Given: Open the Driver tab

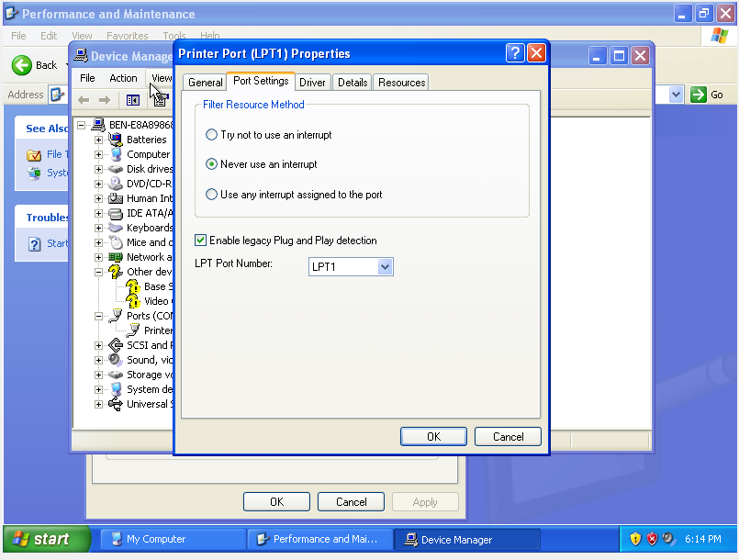Looking at the screenshot, I should 312,83.
